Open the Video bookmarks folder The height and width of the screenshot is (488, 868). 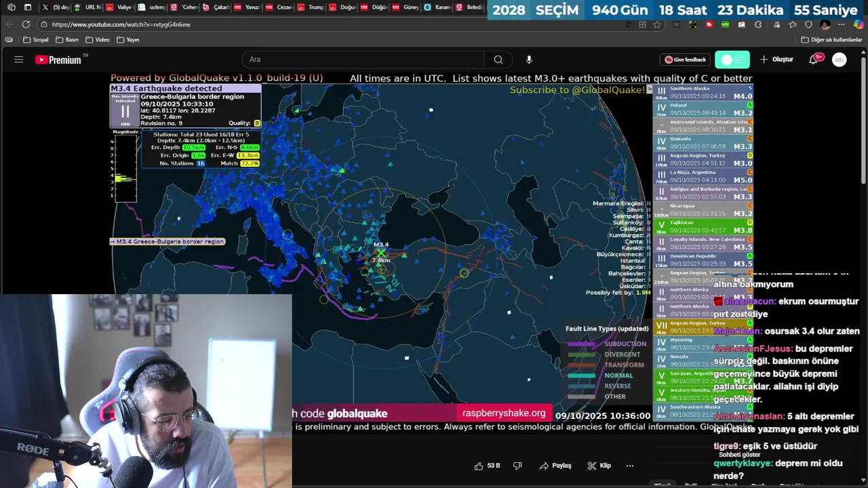97,40
